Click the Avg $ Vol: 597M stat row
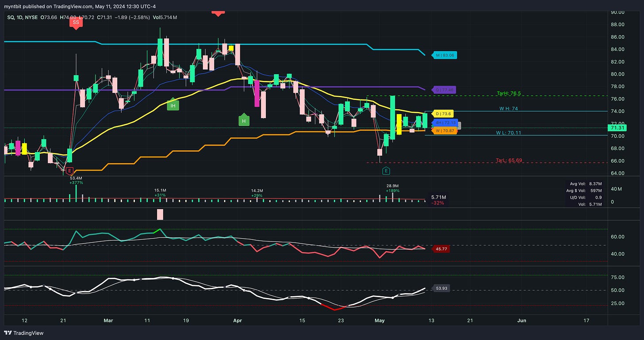The height and width of the screenshot is (340, 644). (584, 191)
